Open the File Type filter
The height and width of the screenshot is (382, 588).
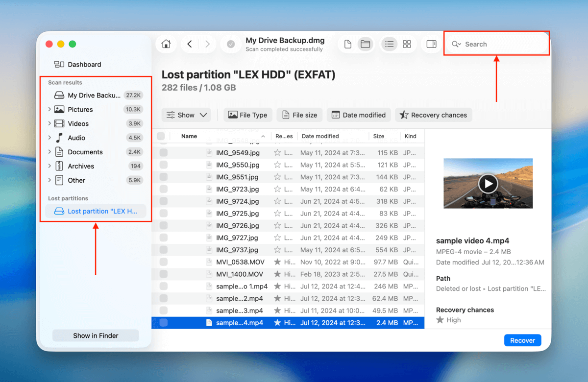tap(248, 115)
